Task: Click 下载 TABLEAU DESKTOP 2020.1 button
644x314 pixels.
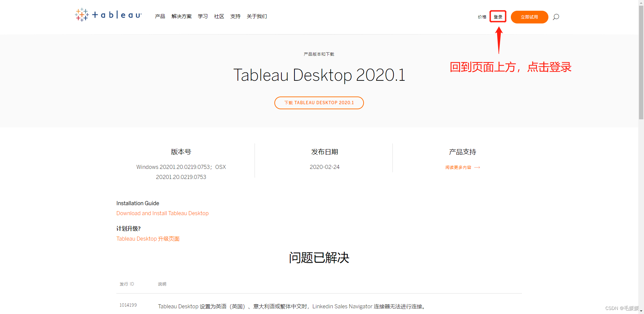Action: (319, 103)
